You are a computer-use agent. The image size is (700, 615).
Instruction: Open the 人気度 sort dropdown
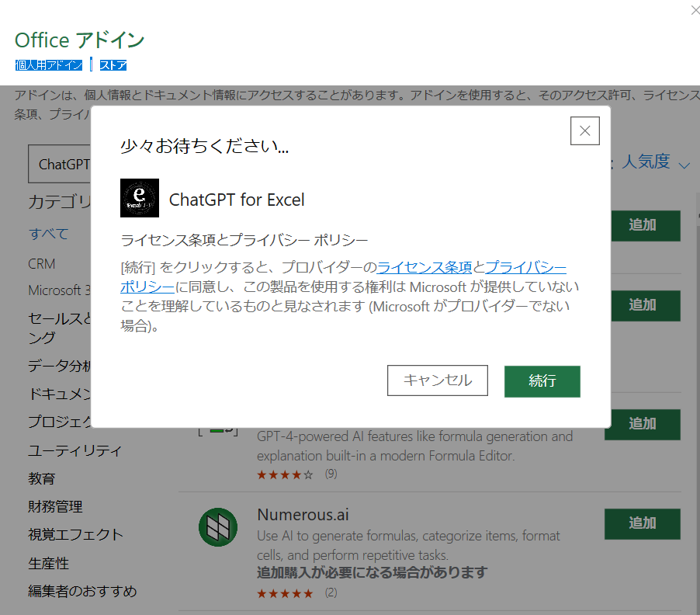655,162
